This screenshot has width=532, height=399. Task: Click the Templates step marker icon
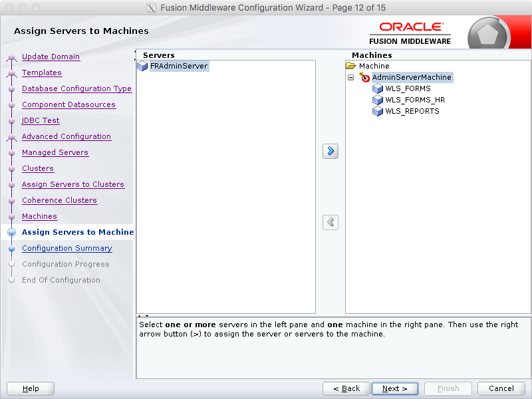click(11, 73)
